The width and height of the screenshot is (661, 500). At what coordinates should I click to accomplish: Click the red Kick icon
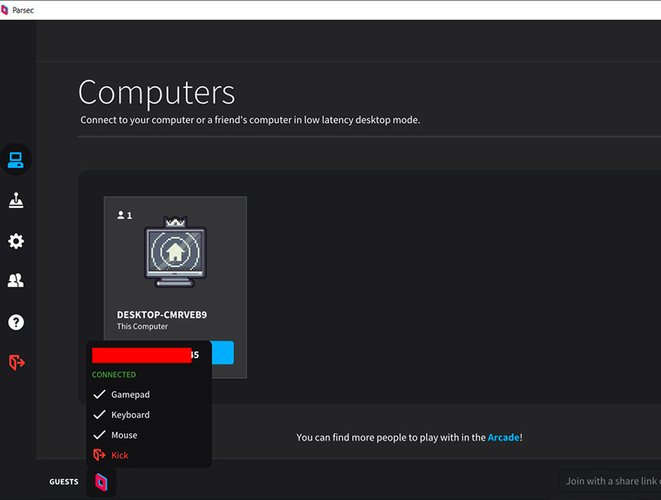[x=99, y=455]
